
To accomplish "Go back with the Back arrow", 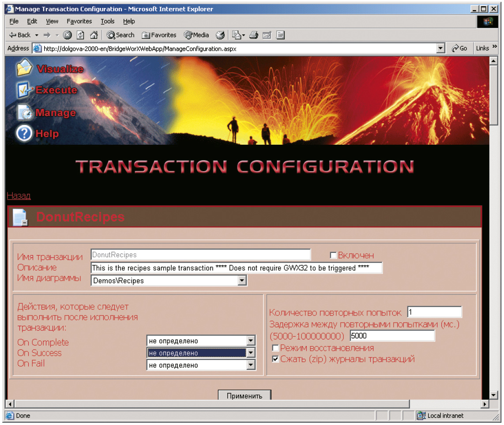I will pyautogui.click(x=19, y=35).
